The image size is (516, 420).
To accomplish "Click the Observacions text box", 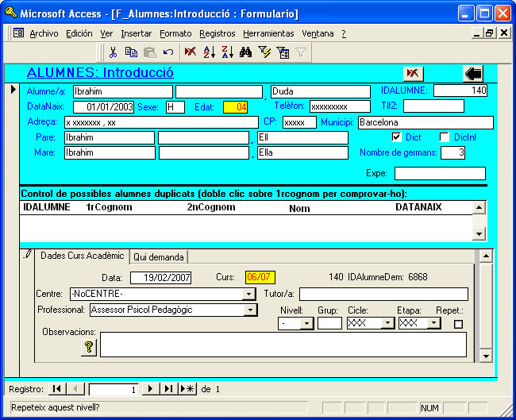I will pos(283,345).
